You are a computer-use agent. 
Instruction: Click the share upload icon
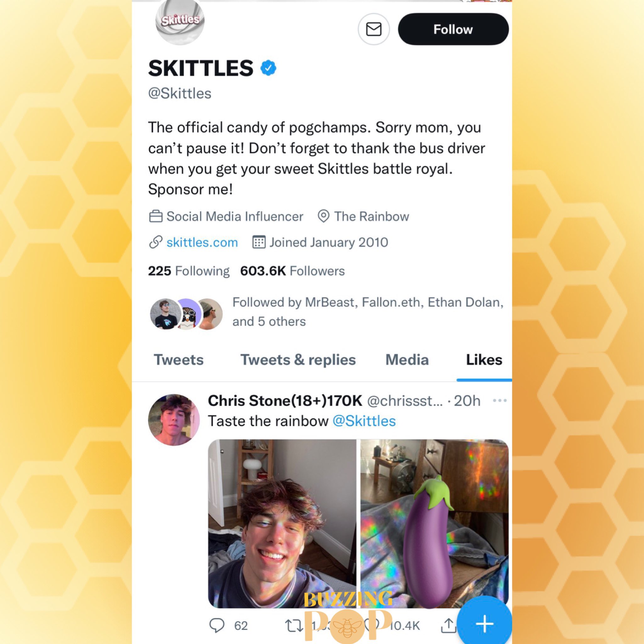pos(449,625)
